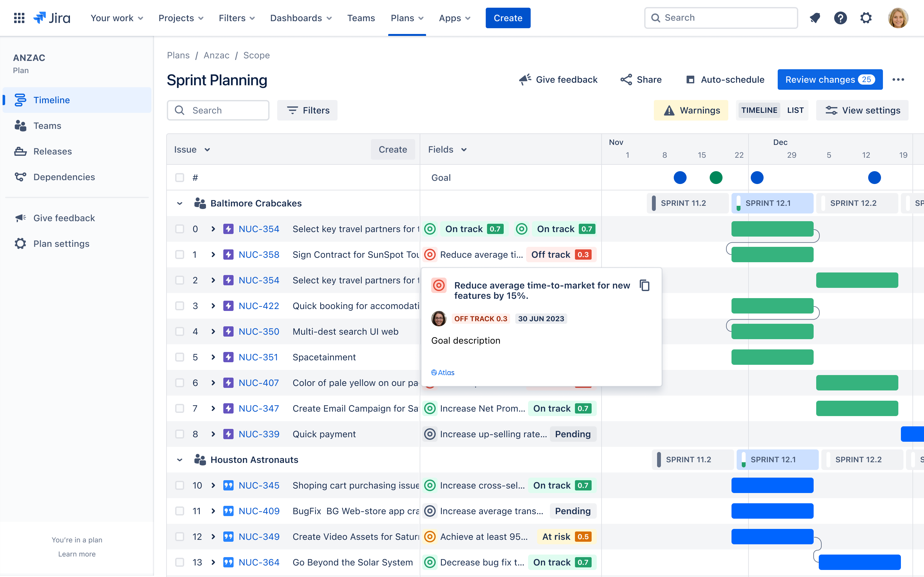Screen dimensions: 924x577
Task: Switch to the LIST view tab
Action: [795, 110]
